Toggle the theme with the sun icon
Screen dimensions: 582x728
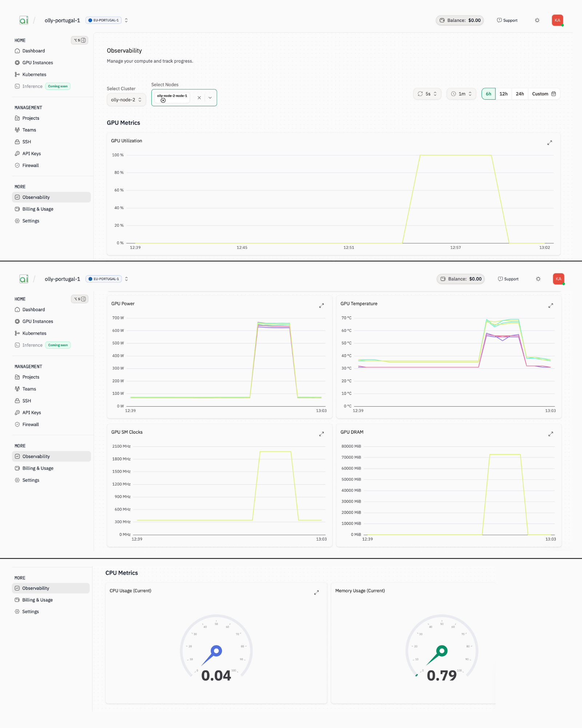coord(537,20)
